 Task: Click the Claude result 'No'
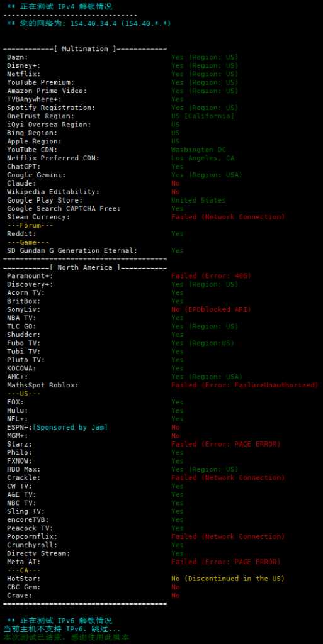[x=176, y=183]
